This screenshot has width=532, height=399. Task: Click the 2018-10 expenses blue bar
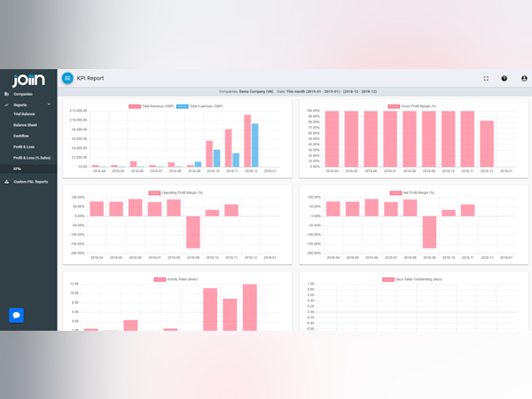[217, 159]
